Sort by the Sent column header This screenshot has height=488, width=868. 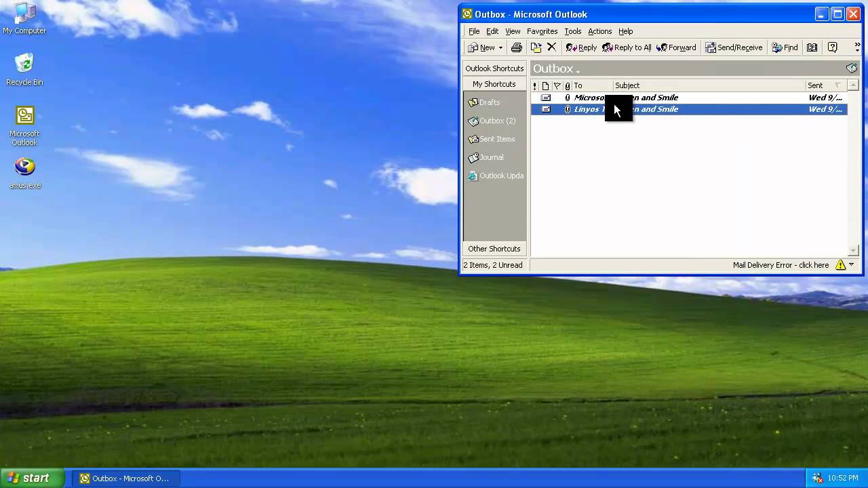[x=826, y=85]
